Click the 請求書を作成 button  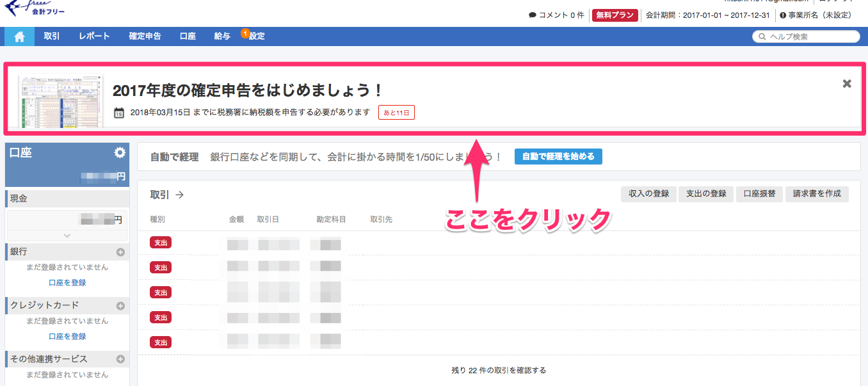point(817,194)
